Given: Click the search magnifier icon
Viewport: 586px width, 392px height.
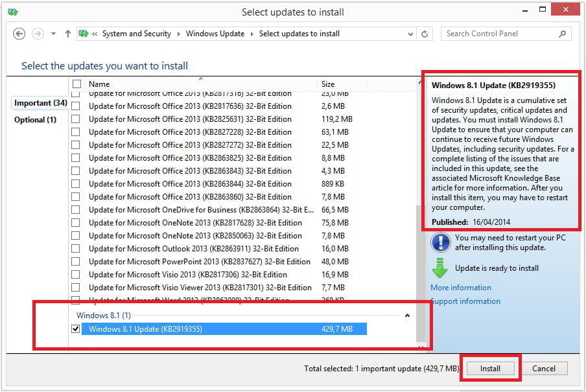Looking at the screenshot, I should (562, 34).
